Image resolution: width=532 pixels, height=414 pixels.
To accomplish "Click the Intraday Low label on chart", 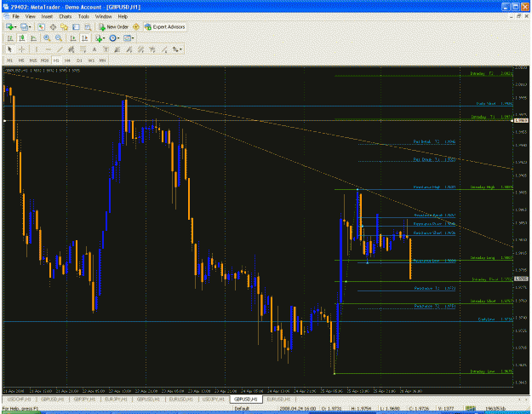I will (482, 371).
